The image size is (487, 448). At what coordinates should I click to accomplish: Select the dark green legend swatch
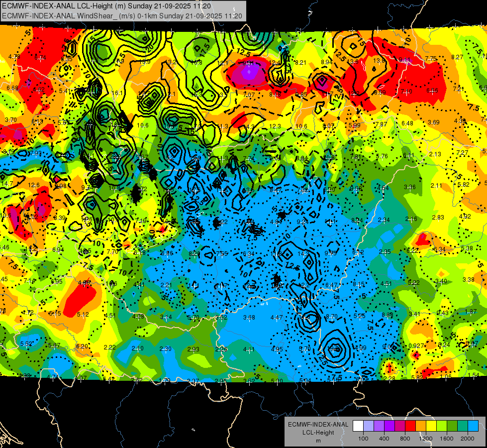click(452, 426)
